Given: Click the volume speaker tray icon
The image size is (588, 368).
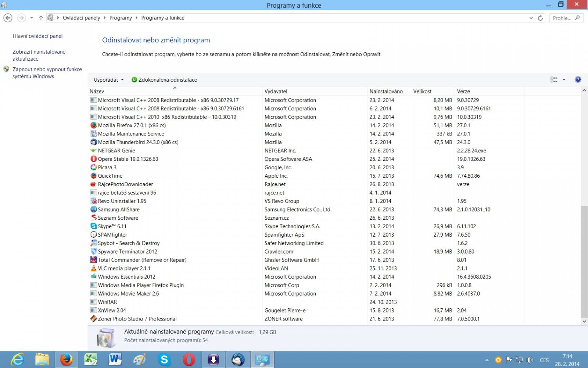Looking at the screenshot, I should pos(530,360).
